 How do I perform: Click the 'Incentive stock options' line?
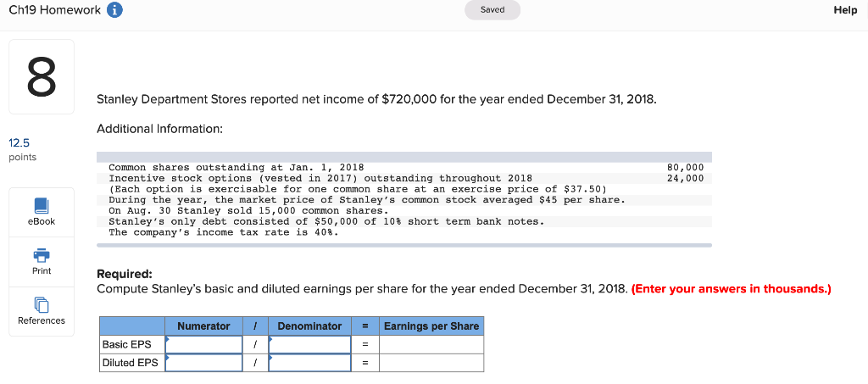[x=320, y=178]
